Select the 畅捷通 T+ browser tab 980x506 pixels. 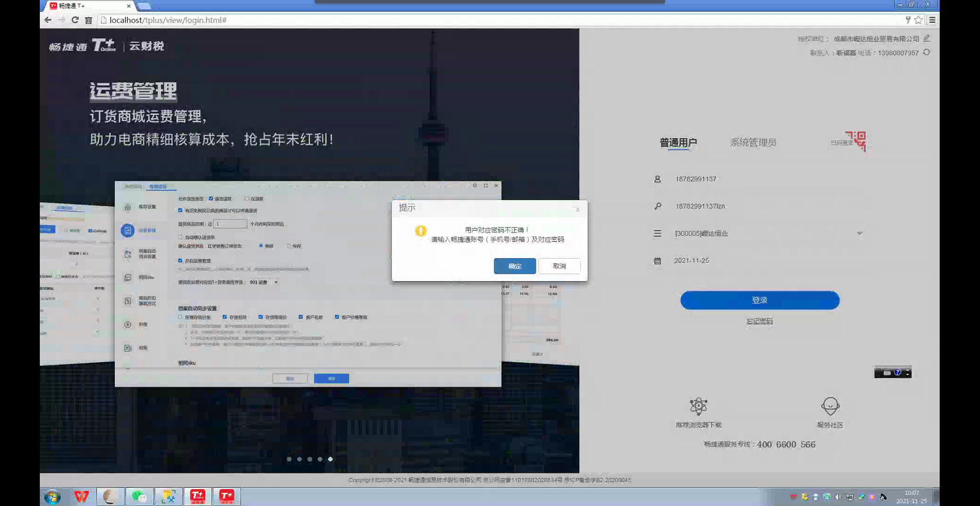point(89,6)
